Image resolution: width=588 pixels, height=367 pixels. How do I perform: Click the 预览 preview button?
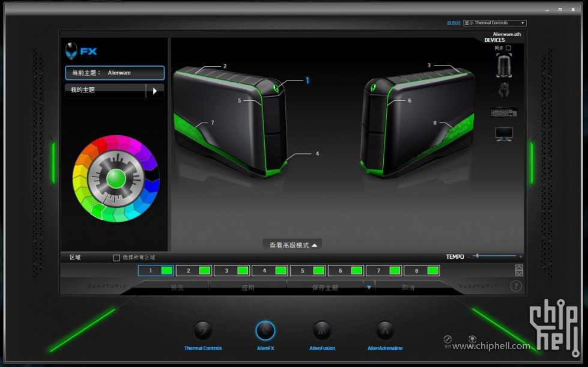point(177,288)
